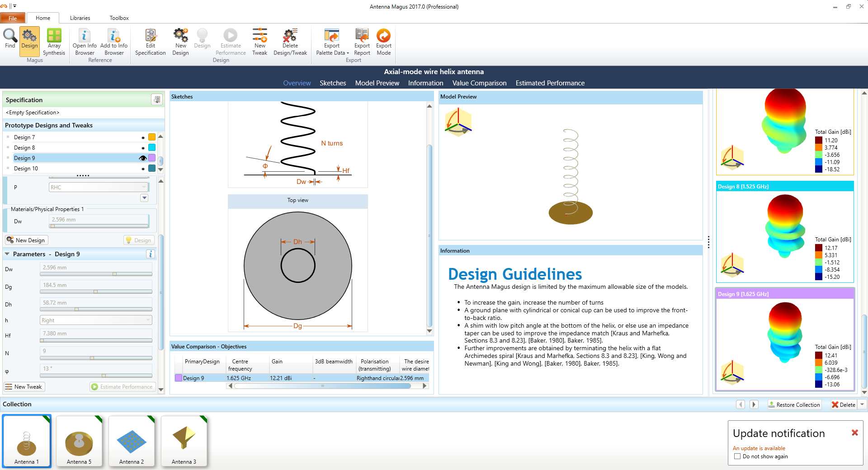Click Export Palette Data icon
Viewport: 868px width, 470px height.
point(332,35)
